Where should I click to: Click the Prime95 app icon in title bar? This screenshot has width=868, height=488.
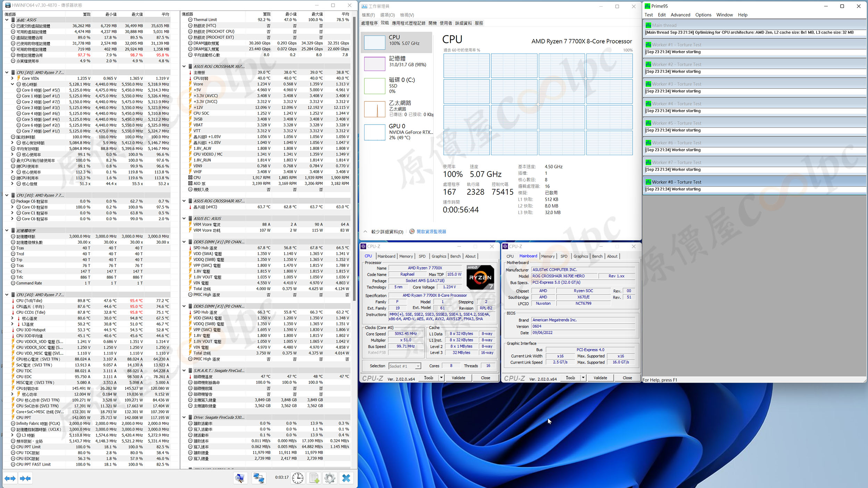[648, 6]
